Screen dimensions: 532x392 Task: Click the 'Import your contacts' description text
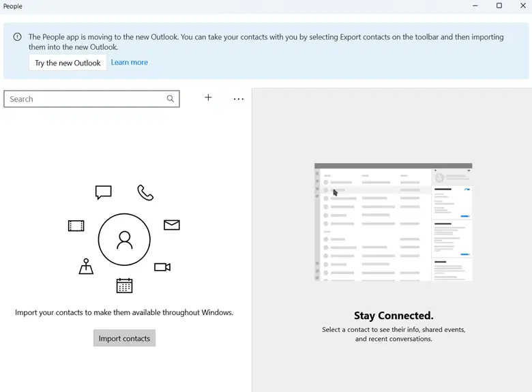pyautogui.click(x=124, y=312)
